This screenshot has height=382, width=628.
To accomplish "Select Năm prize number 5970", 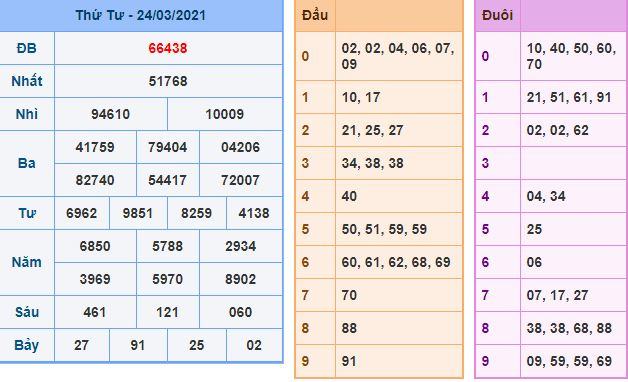I will [x=168, y=279].
